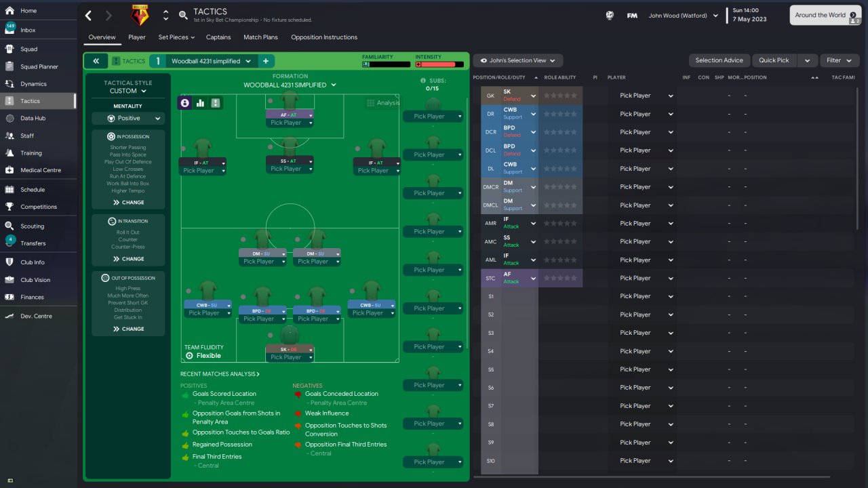Image resolution: width=868 pixels, height=488 pixels.
Task: Open the Mentality Positive dropdown
Action: [x=128, y=118]
